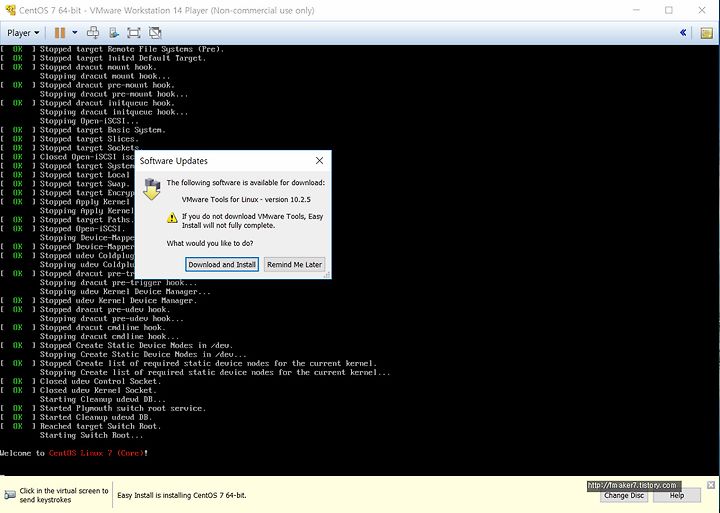Click 'Welcome to CentOS Linux 7 (Core)' line

click(74, 453)
